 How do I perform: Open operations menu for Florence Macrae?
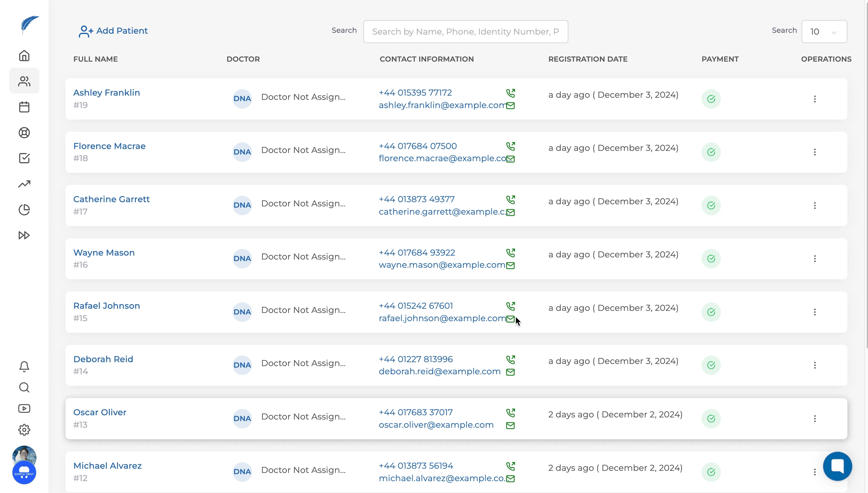click(815, 152)
